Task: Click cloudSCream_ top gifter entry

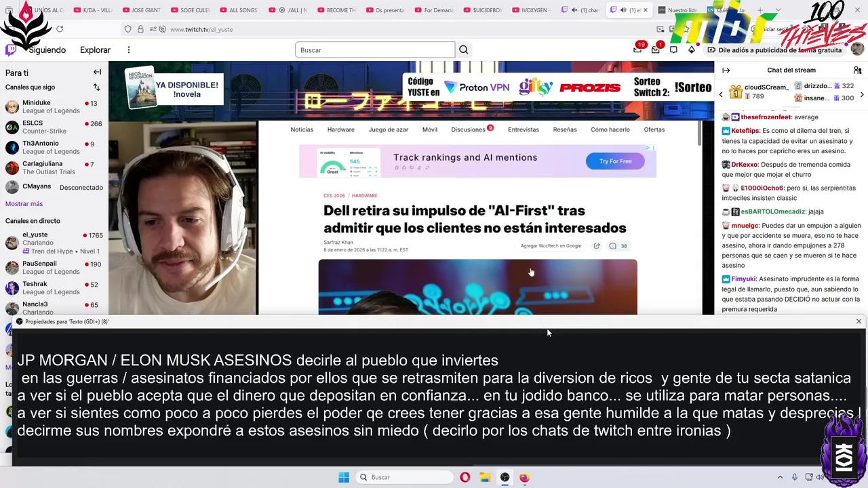Action: (x=759, y=91)
